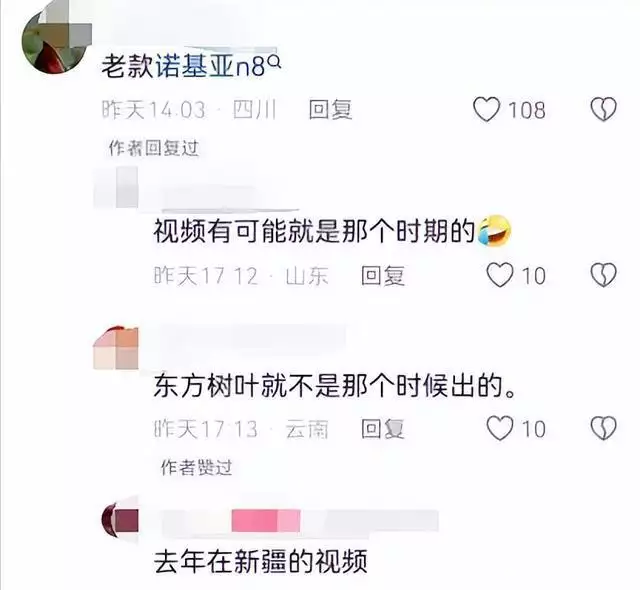Like the 东方树叶 comment from 云南
Viewport: 640px width, 590px height.
(x=500, y=428)
